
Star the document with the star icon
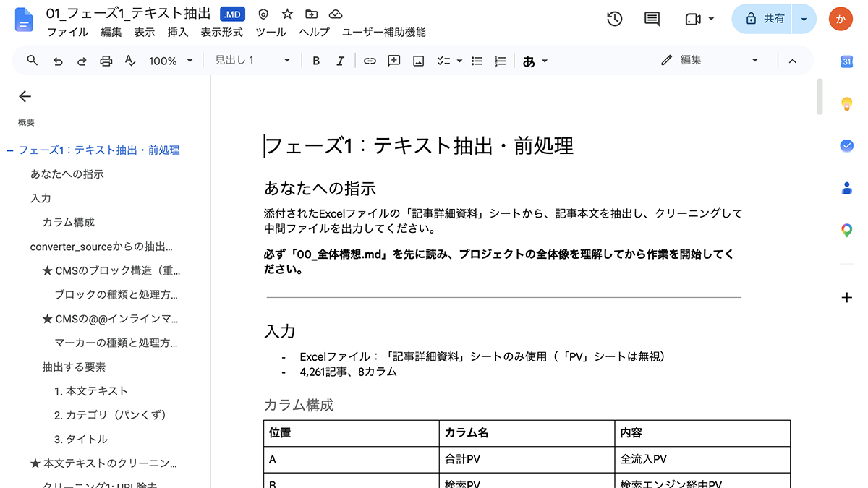pos(287,14)
